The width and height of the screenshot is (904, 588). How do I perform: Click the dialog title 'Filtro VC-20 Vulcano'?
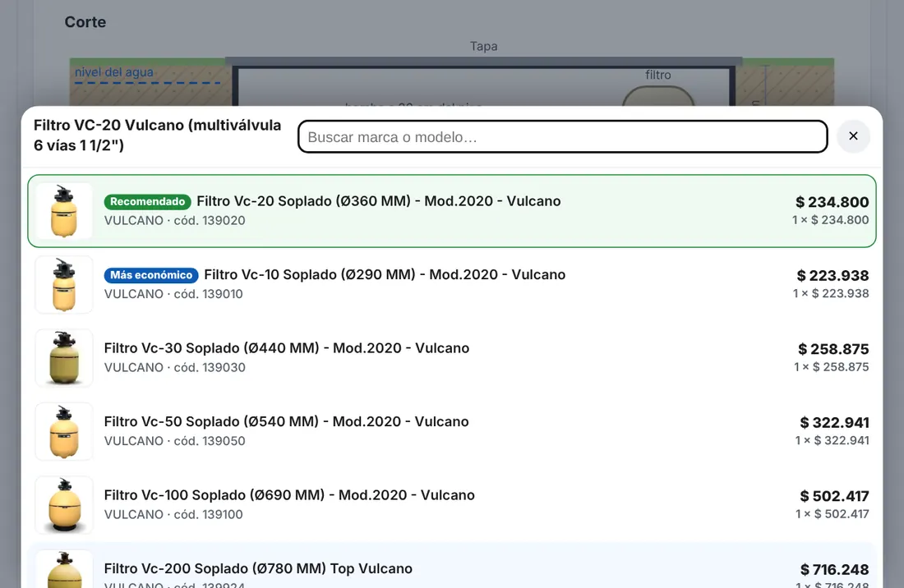158,136
